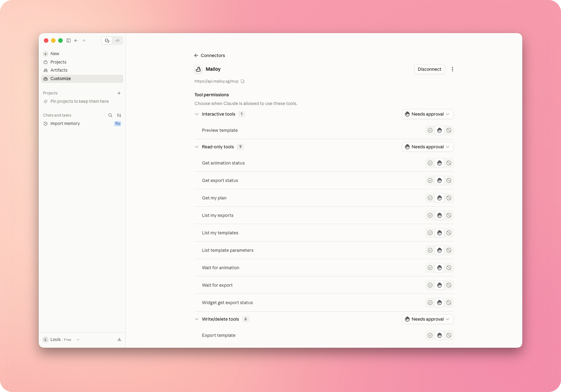Set Wait for export to needs approval
The image size is (561, 392).
439,285
